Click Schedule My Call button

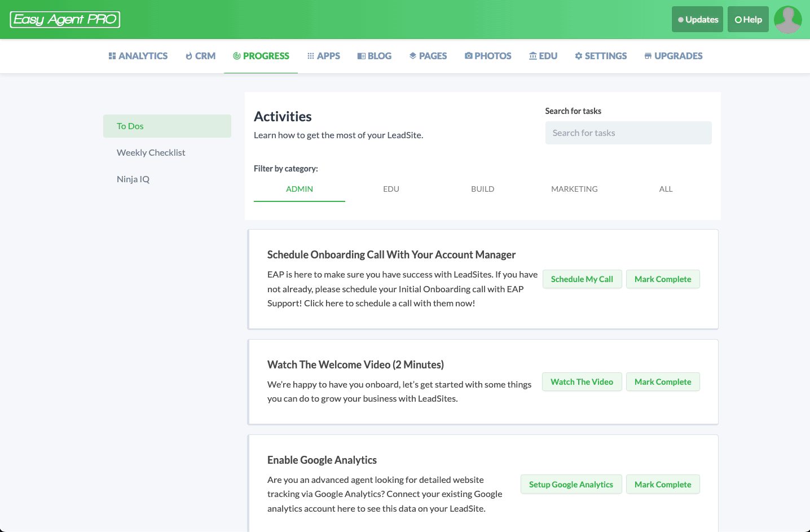(x=582, y=279)
